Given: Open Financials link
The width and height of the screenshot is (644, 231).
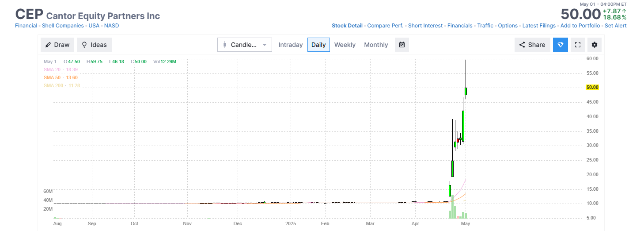Looking at the screenshot, I should pyautogui.click(x=460, y=26).
